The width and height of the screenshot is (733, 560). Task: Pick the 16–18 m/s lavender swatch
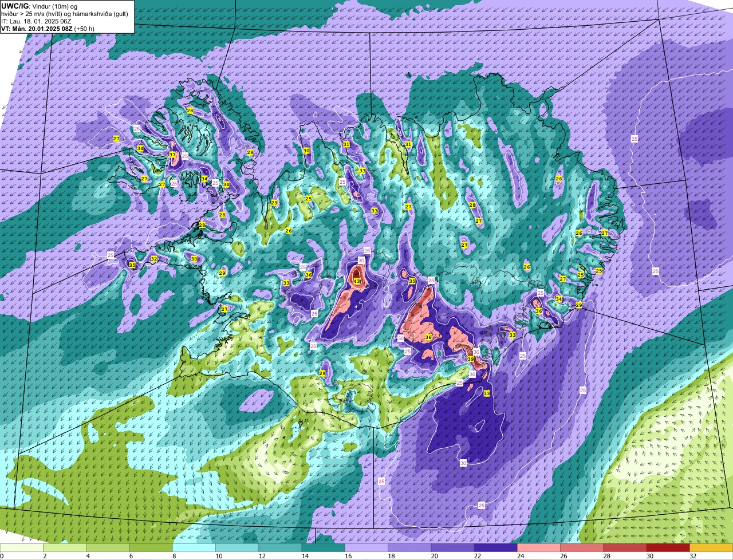pos(366,548)
